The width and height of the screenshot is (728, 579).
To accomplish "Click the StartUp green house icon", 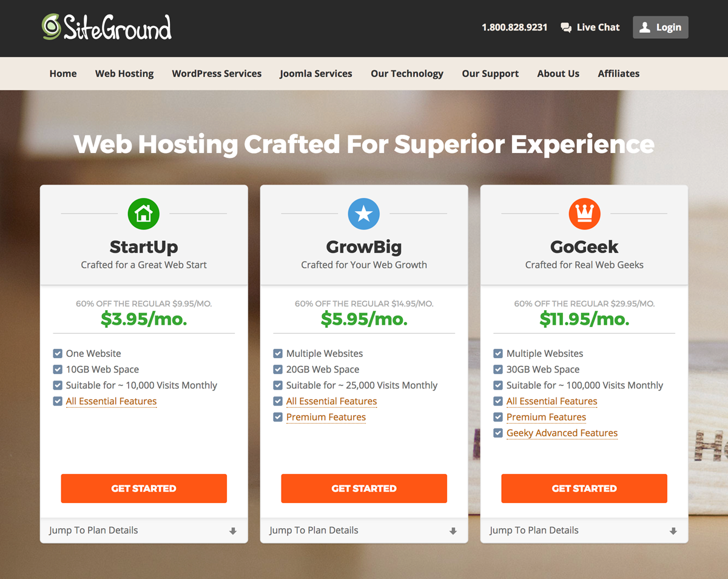I will tap(144, 214).
